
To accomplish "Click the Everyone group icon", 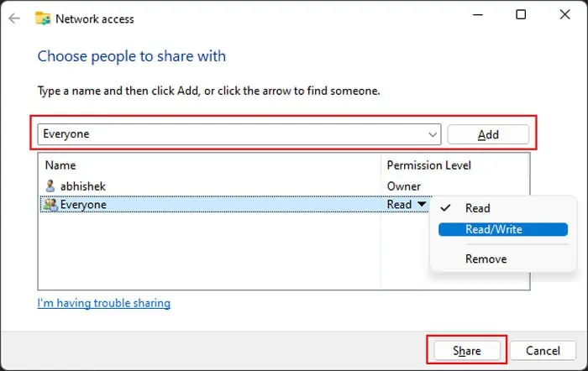I will pyautogui.click(x=50, y=204).
